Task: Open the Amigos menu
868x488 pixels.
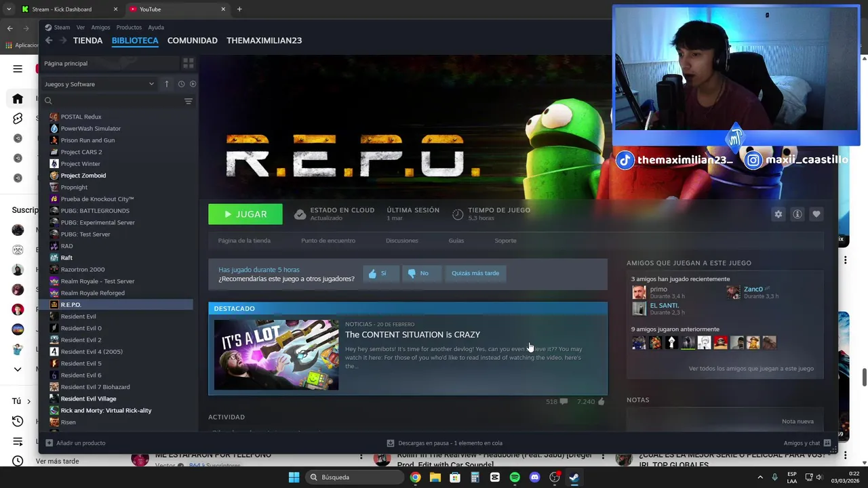Action: (x=100, y=27)
